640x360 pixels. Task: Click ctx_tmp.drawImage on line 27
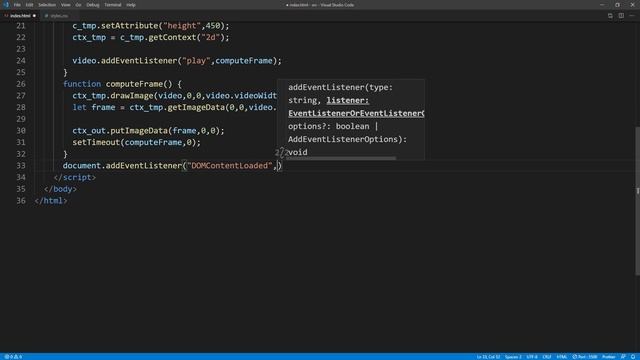113,96
